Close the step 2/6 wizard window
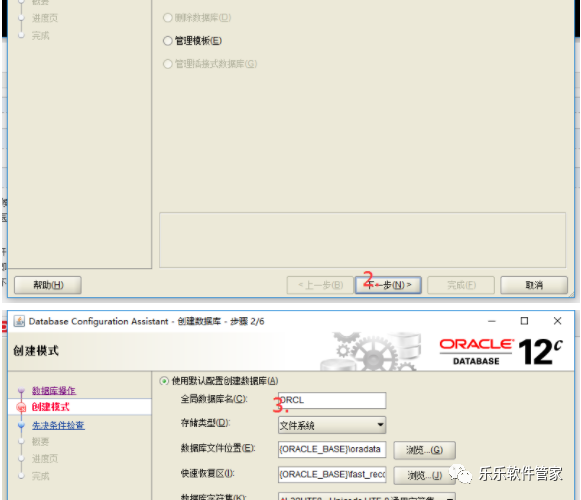581x500 pixels. 557,321
